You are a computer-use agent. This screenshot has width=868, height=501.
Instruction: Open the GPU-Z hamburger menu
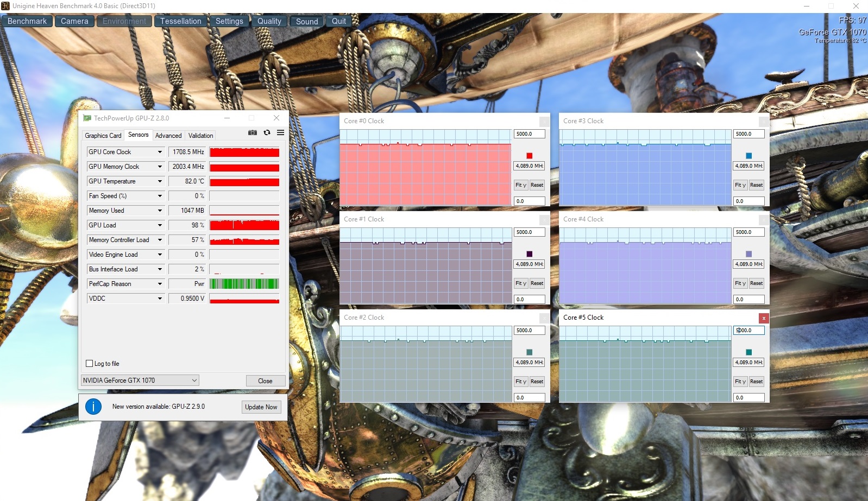280,132
